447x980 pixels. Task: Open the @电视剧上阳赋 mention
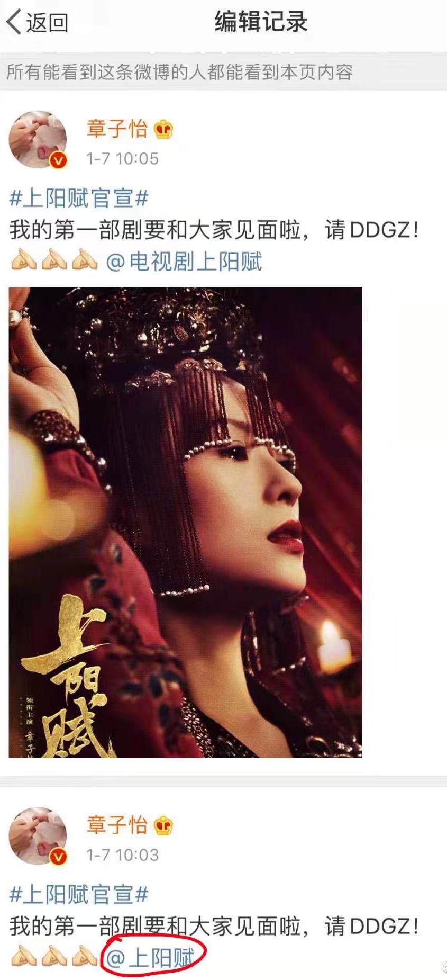[x=184, y=262]
